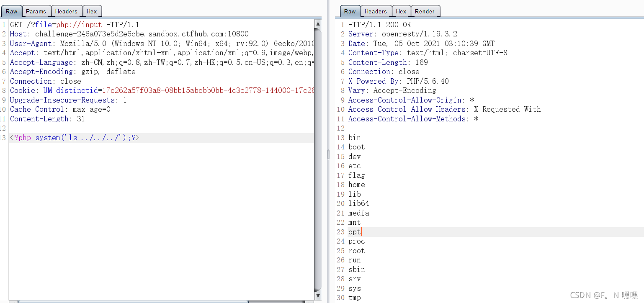Viewport: 644px width, 303px height.
Task: Click the Cache-Control: max-age=0 line
Action: coord(60,109)
